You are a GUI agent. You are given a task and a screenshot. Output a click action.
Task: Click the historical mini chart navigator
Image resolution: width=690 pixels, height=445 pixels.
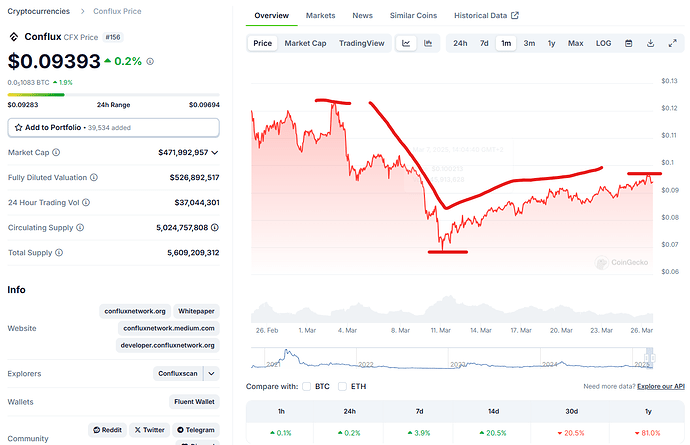pyautogui.click(x=452, y=358)
